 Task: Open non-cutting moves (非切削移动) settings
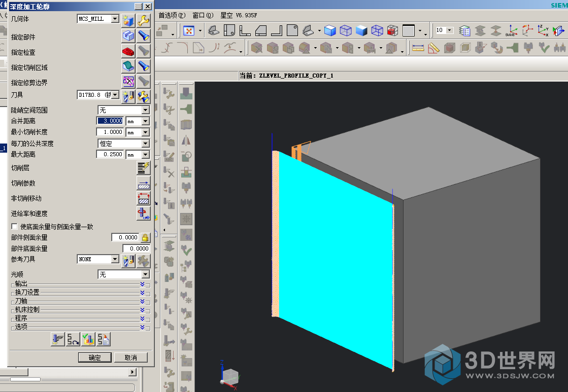(x=144, y=198)
